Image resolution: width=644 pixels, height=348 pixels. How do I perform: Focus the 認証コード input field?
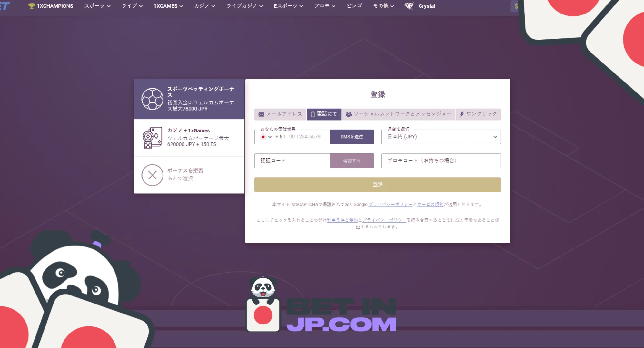click(292, 161)
